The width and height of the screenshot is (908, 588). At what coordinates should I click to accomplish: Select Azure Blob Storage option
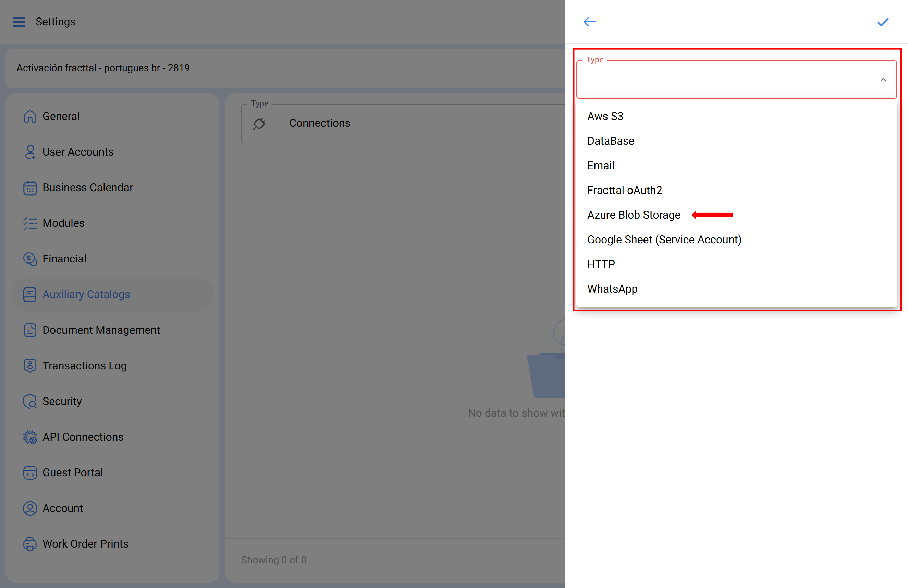[x=633, y=215]
